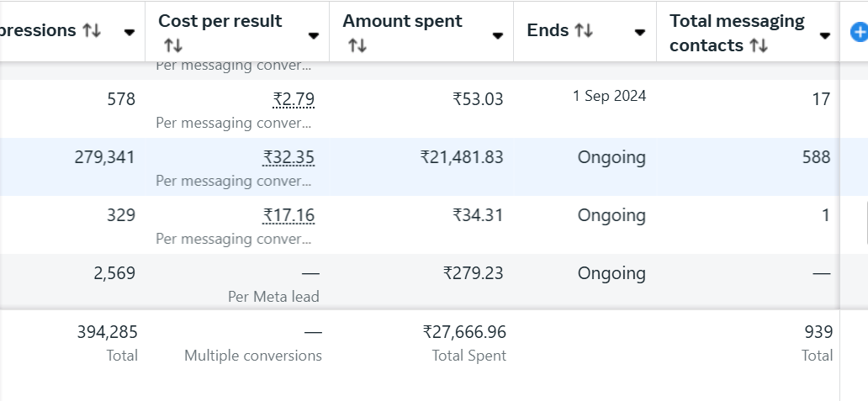Open Cost per result column dropdown

click(x=314, y=35)
